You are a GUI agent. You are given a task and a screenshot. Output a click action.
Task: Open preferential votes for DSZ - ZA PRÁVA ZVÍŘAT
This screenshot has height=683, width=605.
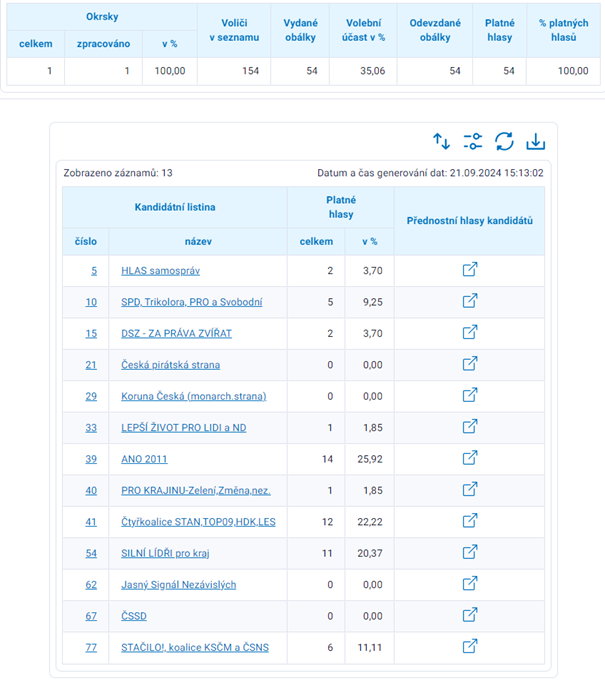coord(470,332)
